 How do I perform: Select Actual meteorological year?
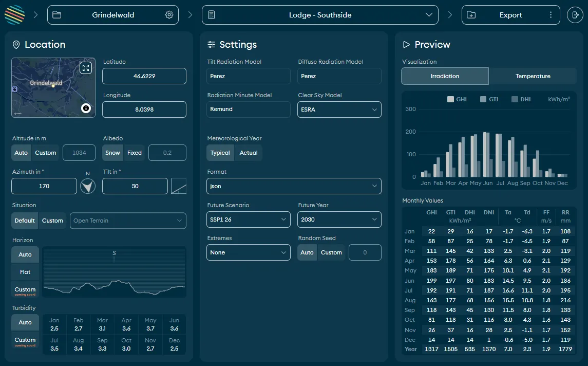(249, 153)
